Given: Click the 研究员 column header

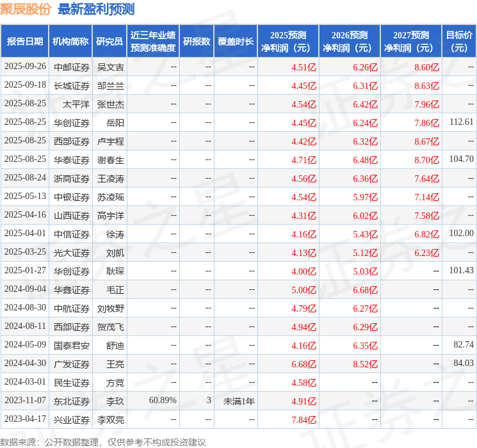Looking at the screenshot, I should pyautogui.click(x=109, y=42).
